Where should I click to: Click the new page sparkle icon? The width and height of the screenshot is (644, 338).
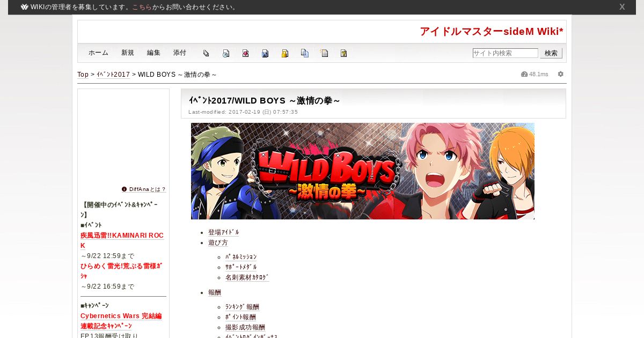click(324, 53)
